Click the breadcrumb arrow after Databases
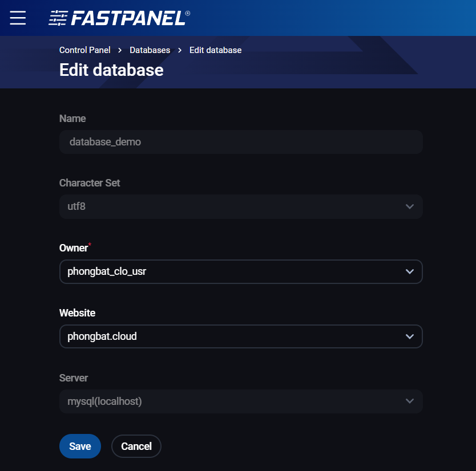Viewport: 476px width, 471px height. pyautogui.click(x=180, y=50)
